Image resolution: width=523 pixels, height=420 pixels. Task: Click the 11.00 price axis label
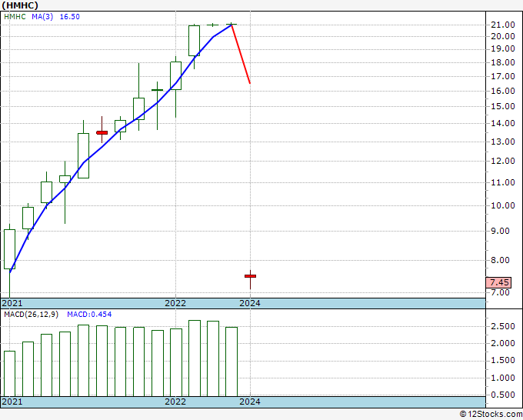(x=503, y=182)
